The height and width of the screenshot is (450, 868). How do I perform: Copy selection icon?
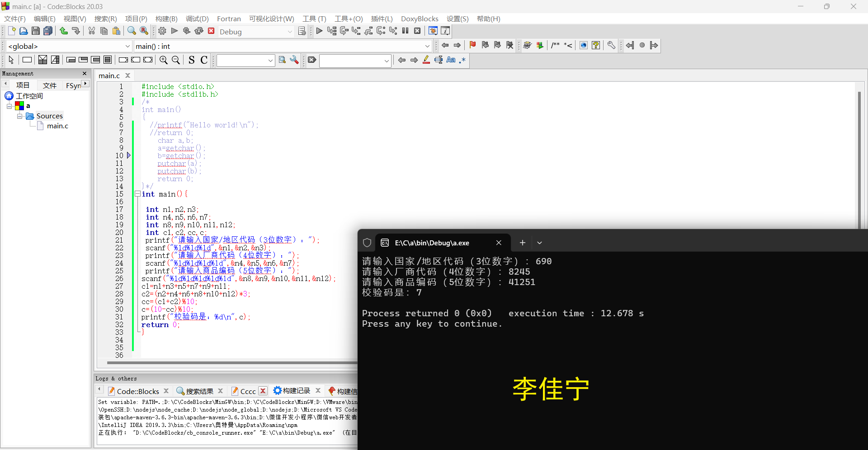click(x=104, y=31)
